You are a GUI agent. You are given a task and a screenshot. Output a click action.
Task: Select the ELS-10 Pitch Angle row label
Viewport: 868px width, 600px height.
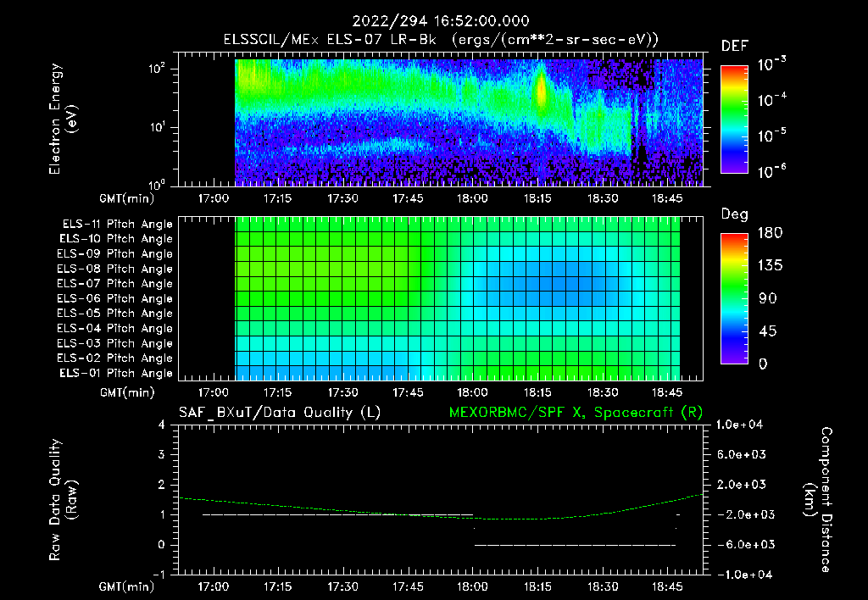coord(116,239)
